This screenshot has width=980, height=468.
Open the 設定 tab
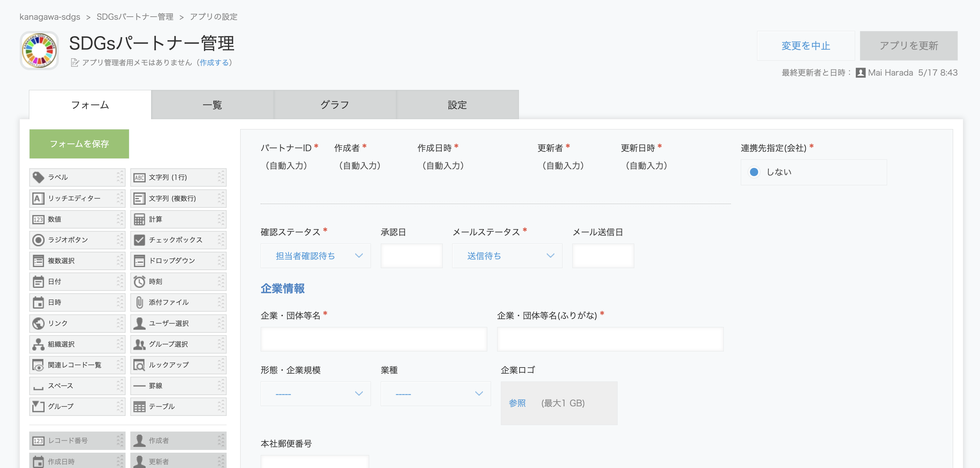pos(457,105)
